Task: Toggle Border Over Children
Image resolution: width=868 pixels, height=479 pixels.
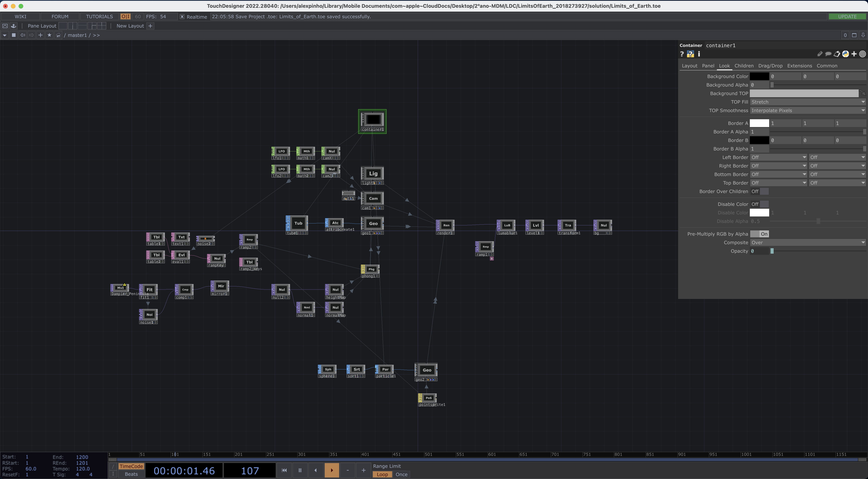Action: tap(759, 191)
